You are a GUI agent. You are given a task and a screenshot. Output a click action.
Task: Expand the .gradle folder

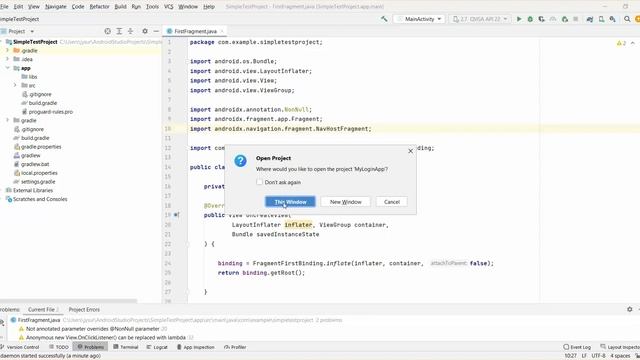[7, 50]
